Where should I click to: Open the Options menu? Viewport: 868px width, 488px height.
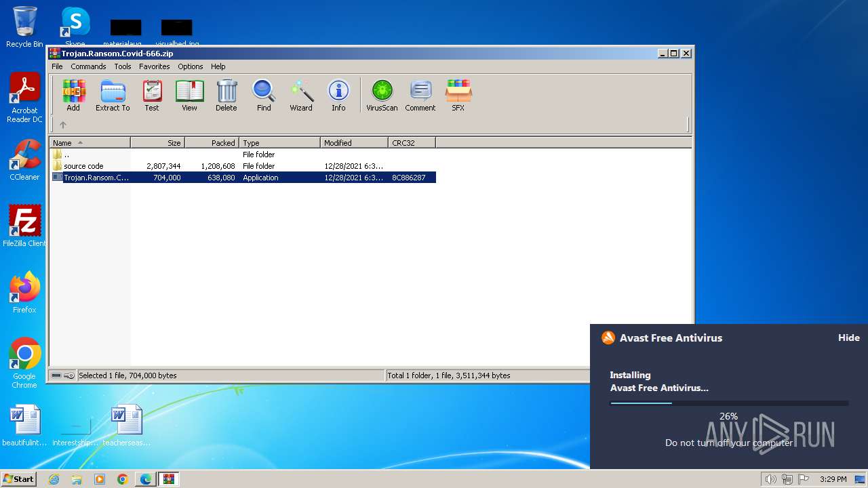[x=191, y=66]
